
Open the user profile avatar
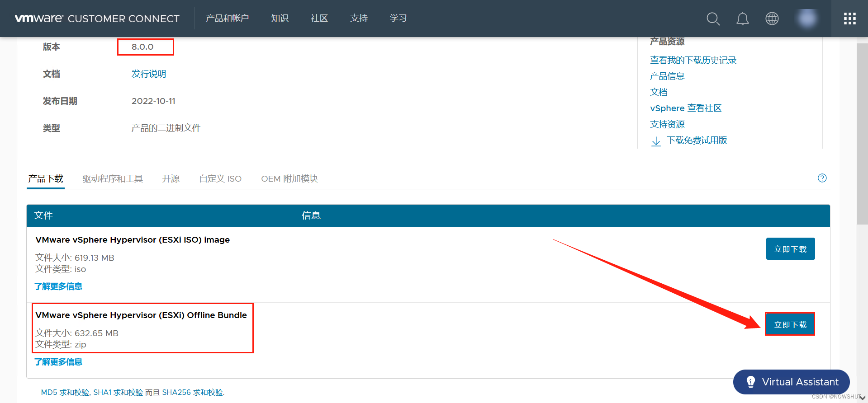click(x=807, y=19)
